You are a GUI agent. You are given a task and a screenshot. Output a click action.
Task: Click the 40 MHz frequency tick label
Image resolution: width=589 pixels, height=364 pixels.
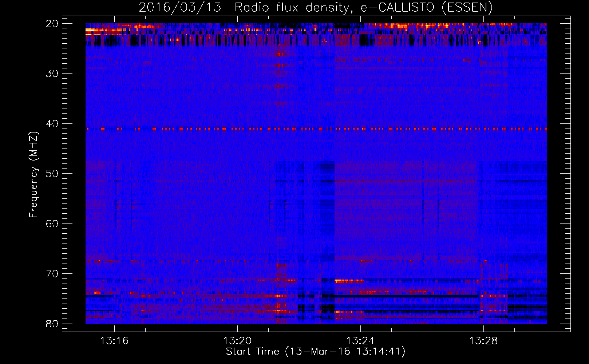point(52,124)
